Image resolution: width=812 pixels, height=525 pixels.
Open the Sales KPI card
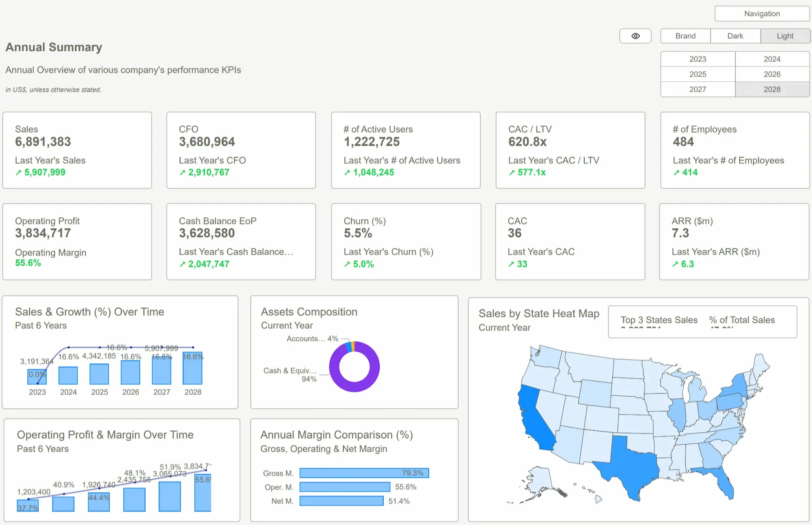tap(77, 150)
